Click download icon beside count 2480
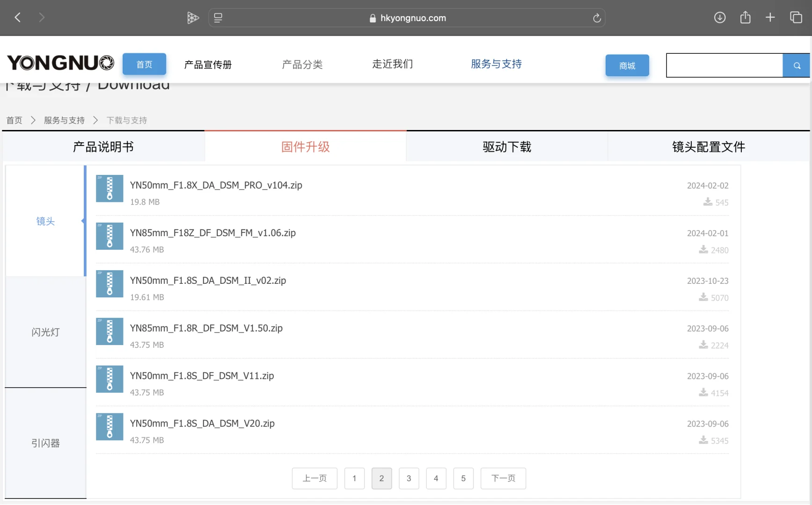 tap(703, 249)
